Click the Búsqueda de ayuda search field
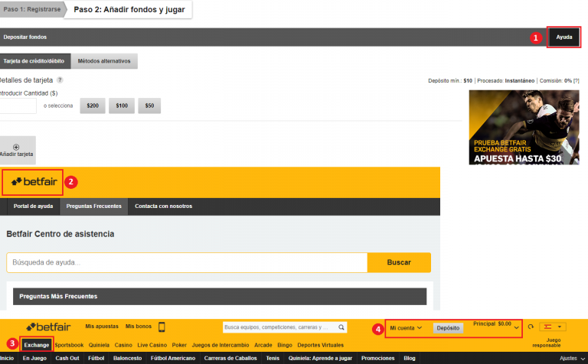The height and width of the screenshot is (364, 588). pyautogui.click(x=187, y=262)
